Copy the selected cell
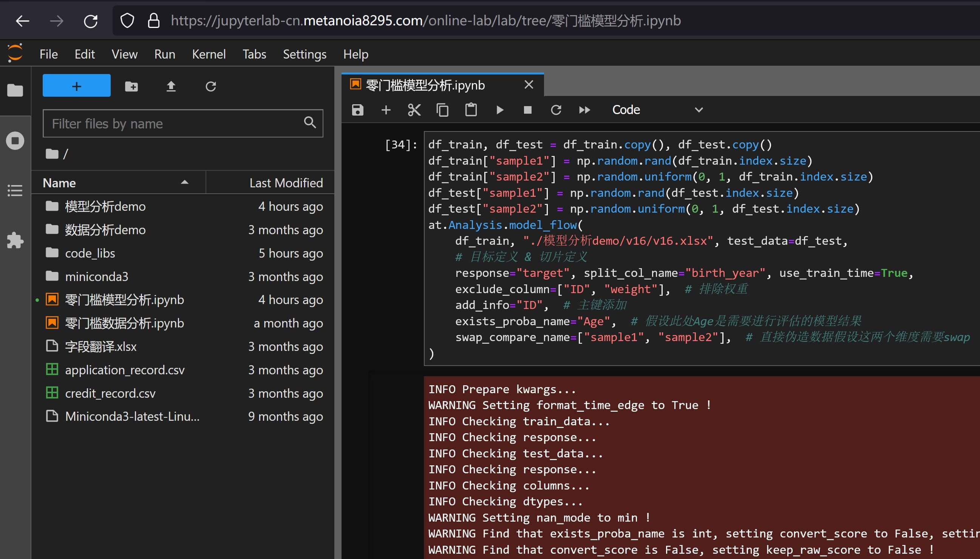This screenshot has width=980, height=559. tap(442, 110)
